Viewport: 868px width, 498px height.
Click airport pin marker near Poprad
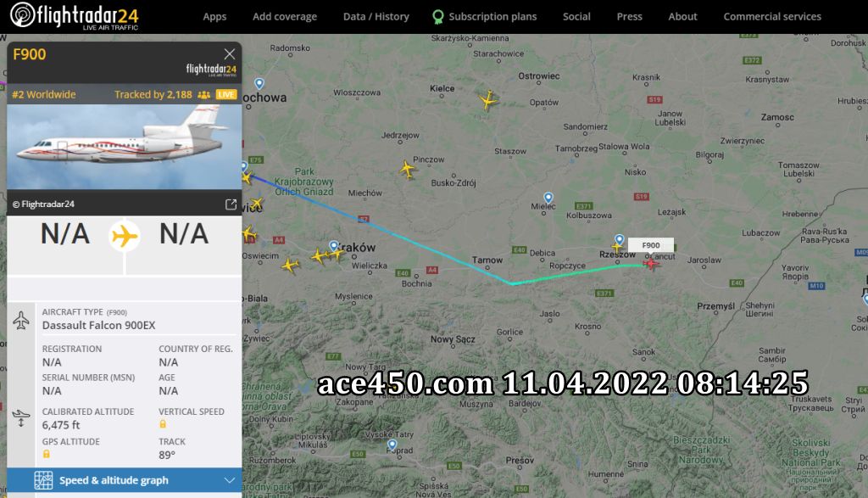click(392, 445)
